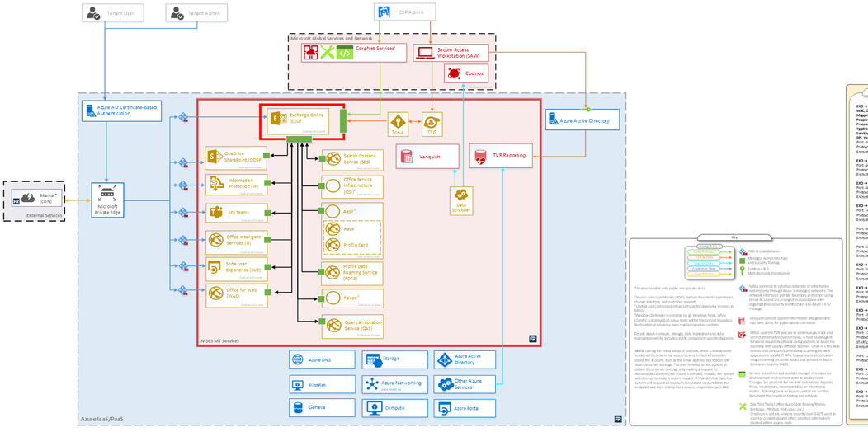Click the "Cosmos" label text

474,73
